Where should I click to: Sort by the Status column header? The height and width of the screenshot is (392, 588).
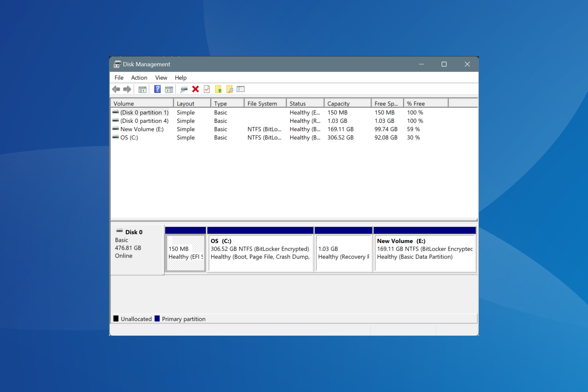pyautogui.click(x=305, y=104)
